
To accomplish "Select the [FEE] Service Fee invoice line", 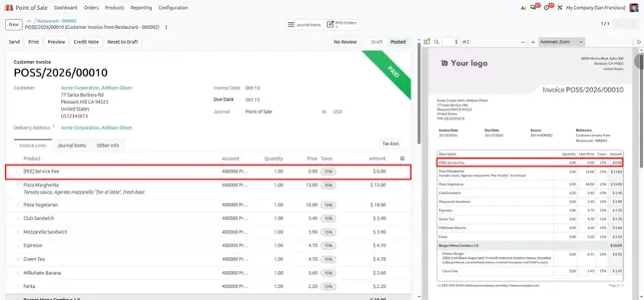I will (208, 171).
